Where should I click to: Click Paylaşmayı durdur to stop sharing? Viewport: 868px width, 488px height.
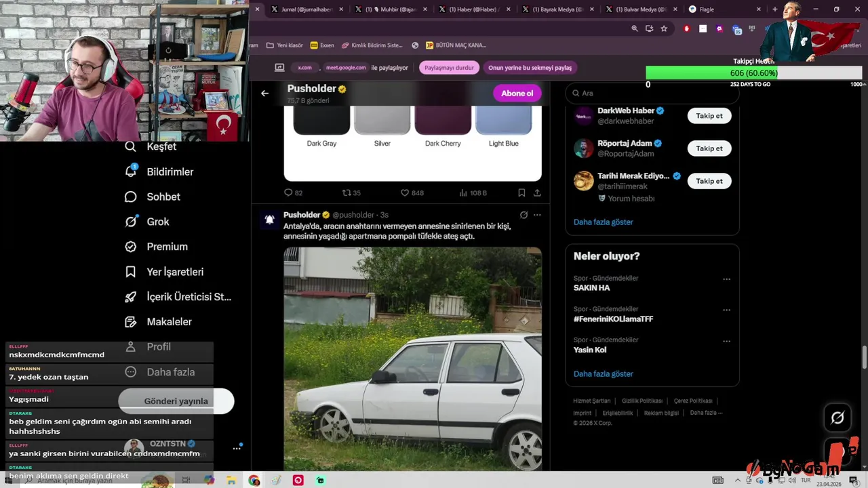(x=449, y=68)
